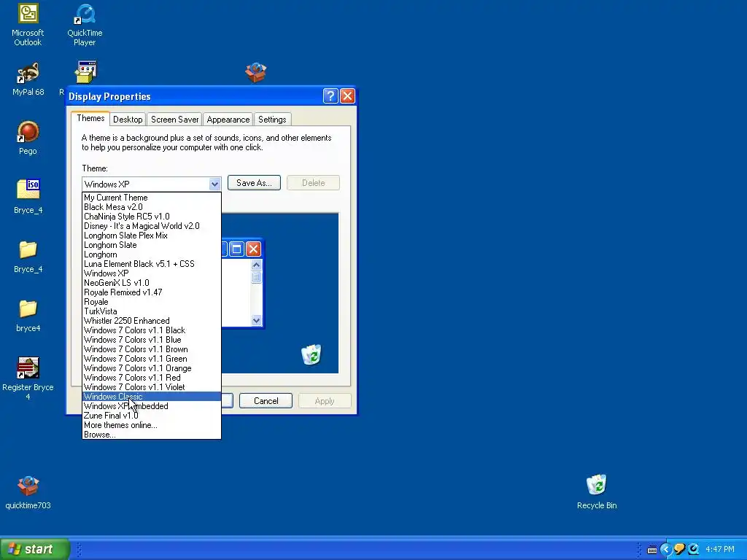Click the installer box icon above the dialog

pos(256,72)
